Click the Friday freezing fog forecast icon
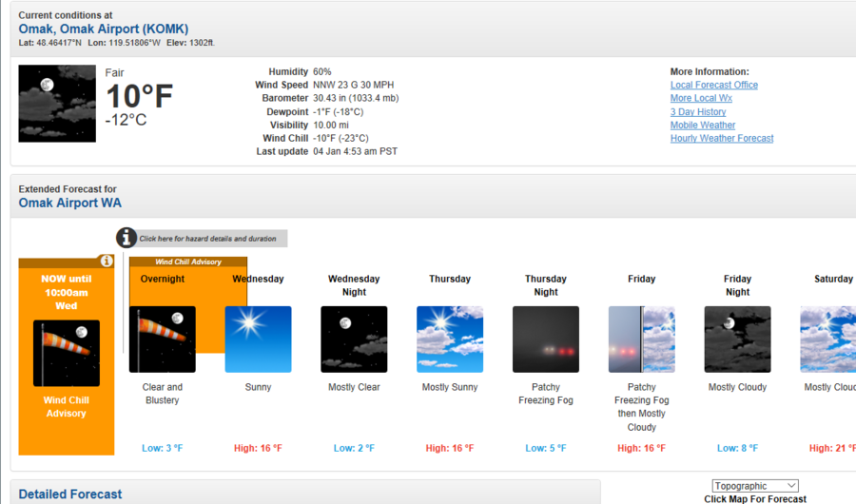 click(642, 339)
